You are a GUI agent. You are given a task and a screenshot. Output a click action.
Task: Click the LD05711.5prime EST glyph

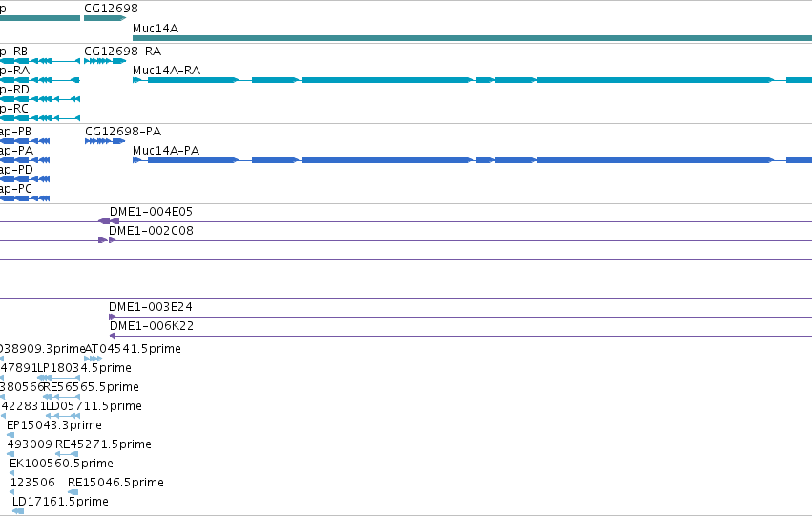point(63,416)
